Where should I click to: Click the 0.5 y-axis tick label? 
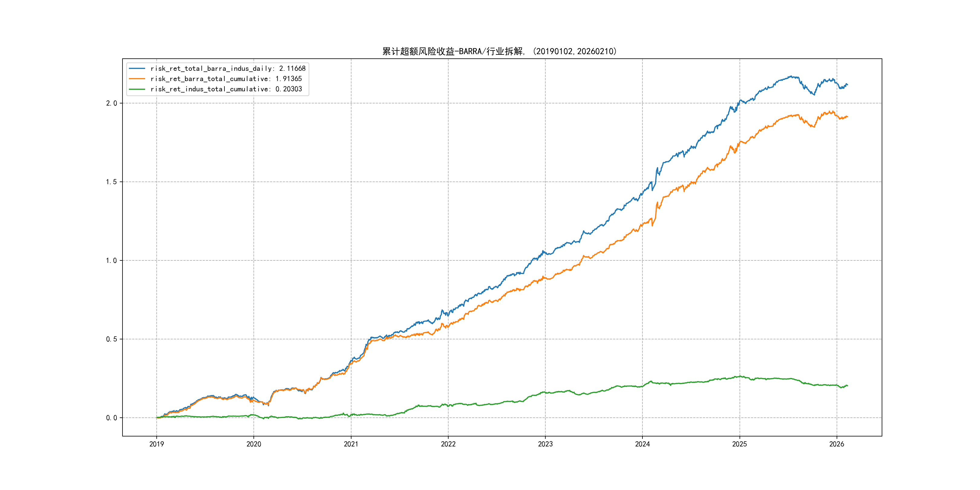point(111,339)
